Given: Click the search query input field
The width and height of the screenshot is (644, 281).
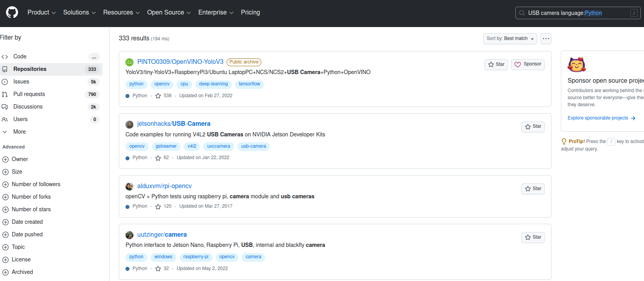Looking at the screenshot, I should [x=578, y=13].
